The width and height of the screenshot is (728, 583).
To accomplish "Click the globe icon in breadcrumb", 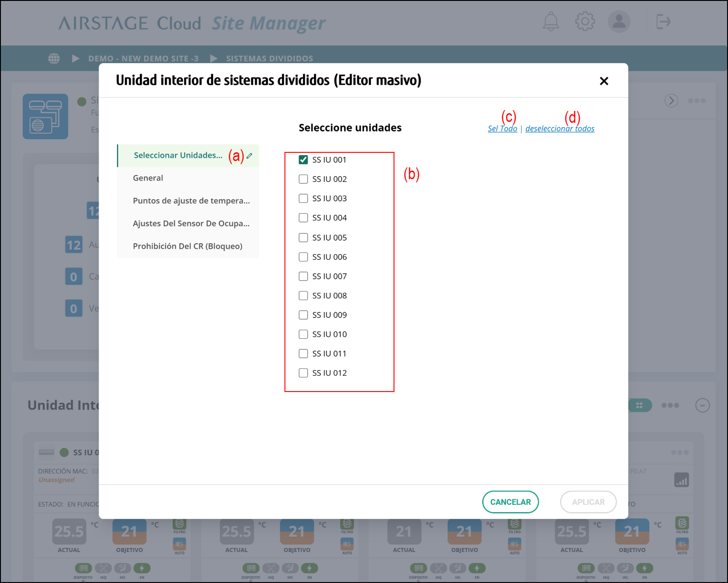I will click(54, 59).
